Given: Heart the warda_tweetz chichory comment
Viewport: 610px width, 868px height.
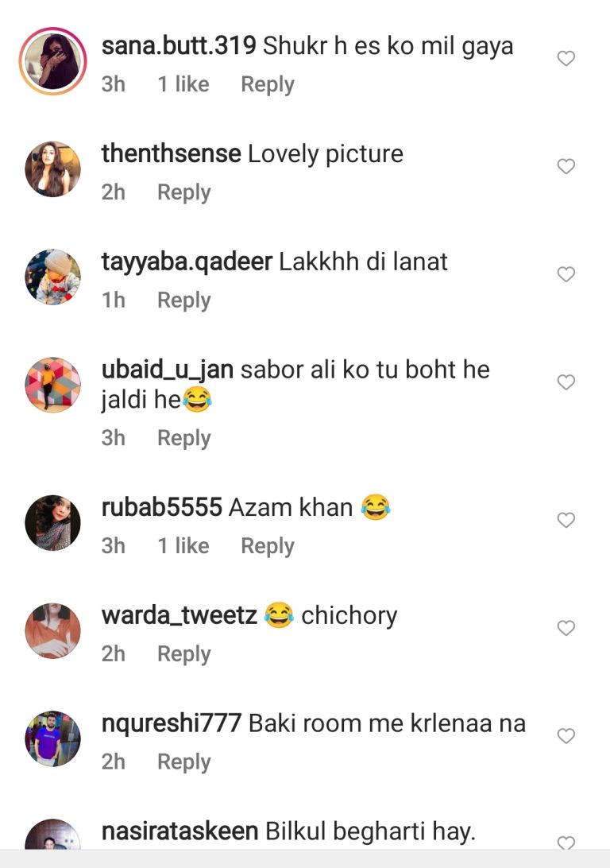Looking at the screenshot, I should tap(566, 628).
